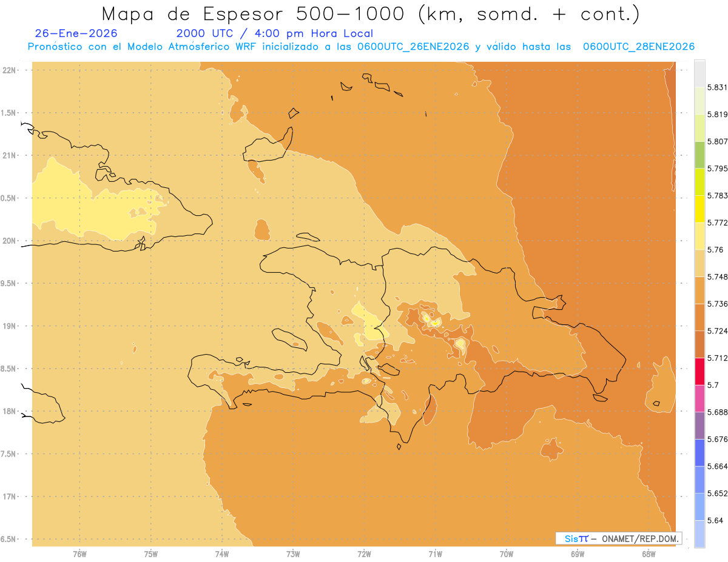Click the 22N latitude axis label
The height and width of the screenshot is (562, 728).
click(x=10, y=70)
